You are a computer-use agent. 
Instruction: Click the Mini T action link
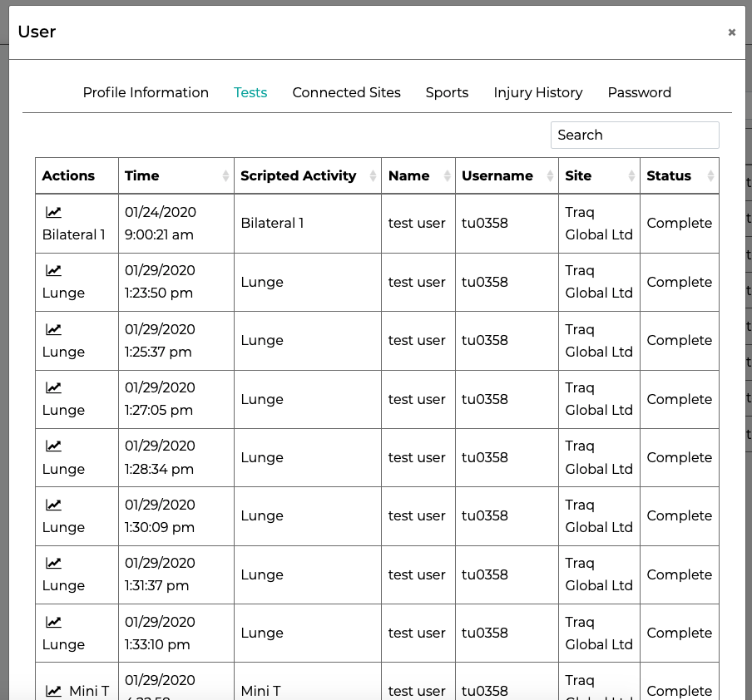pos(89,691)
